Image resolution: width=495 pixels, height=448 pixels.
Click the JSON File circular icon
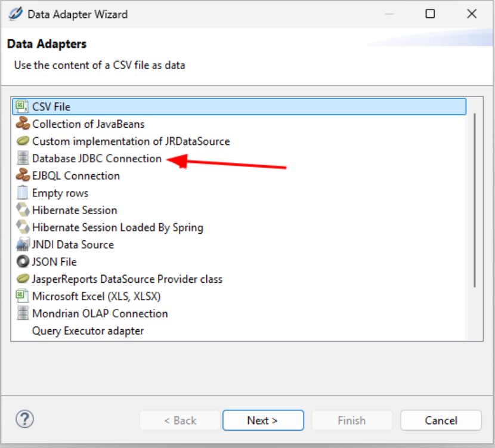click(23, 262)
